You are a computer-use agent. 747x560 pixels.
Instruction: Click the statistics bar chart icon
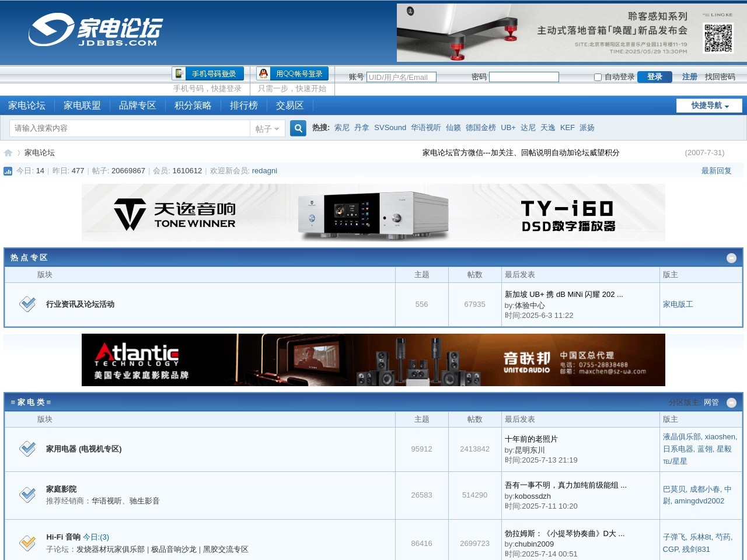[8, 171]
